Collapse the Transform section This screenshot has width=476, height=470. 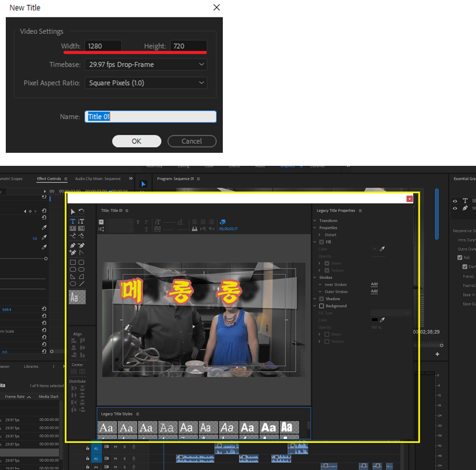coord(315,221)
